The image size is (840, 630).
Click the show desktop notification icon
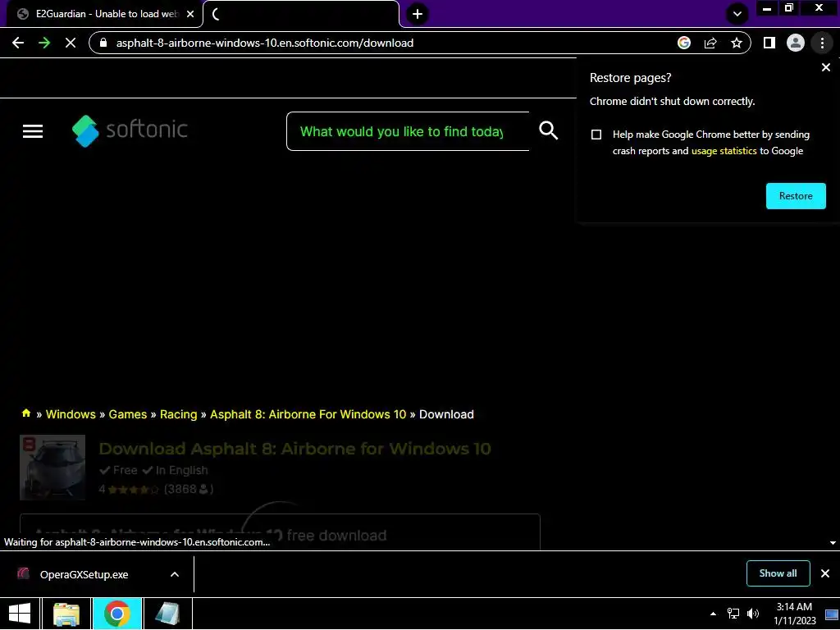pyautogui.click(x=832, y=614)
